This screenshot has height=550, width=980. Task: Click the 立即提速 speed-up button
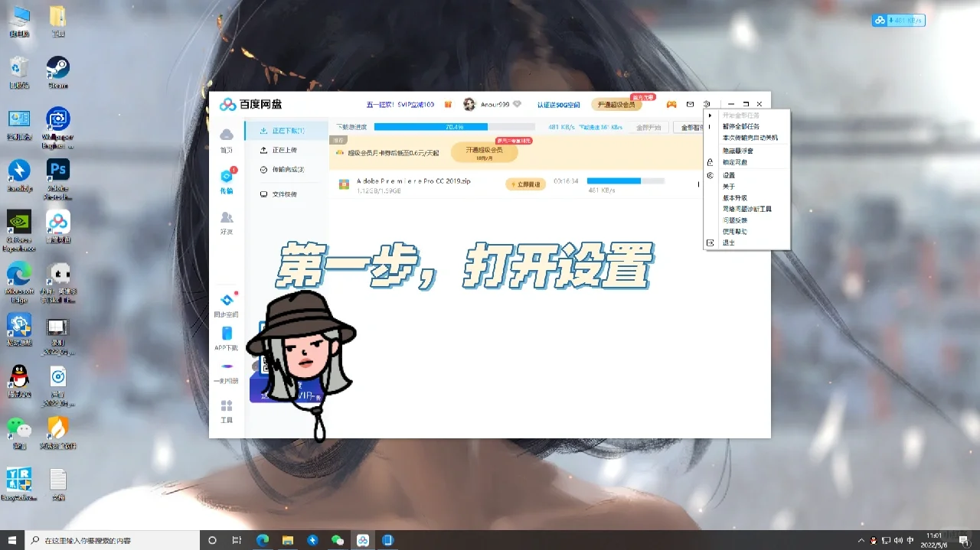point(525,184)
